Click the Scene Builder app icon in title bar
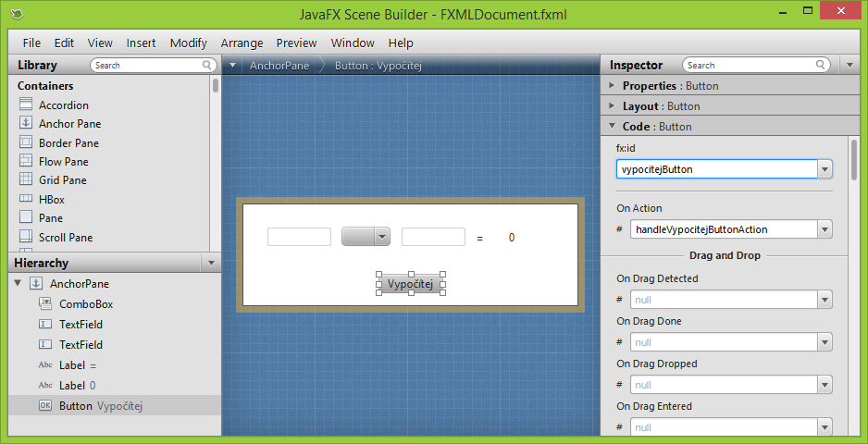 17,13
